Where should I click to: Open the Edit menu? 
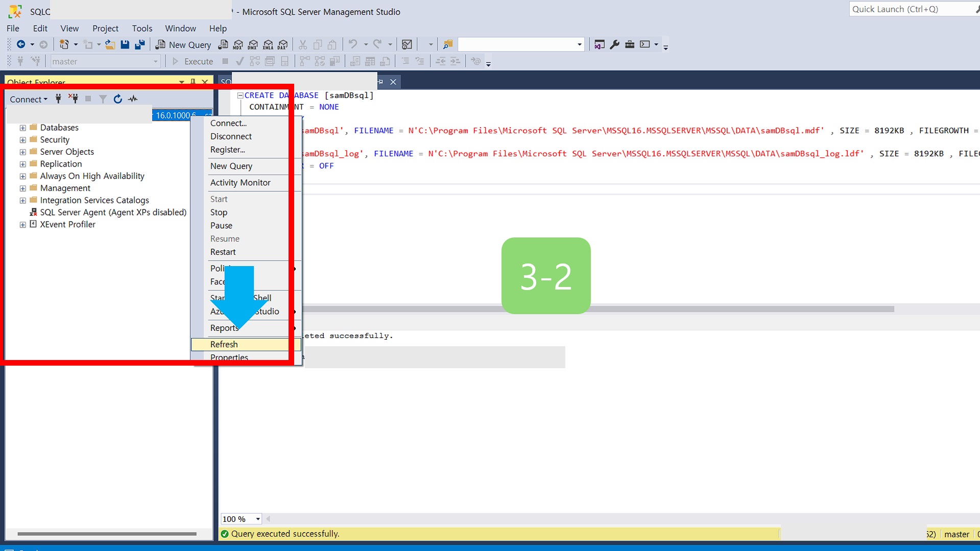40,28
